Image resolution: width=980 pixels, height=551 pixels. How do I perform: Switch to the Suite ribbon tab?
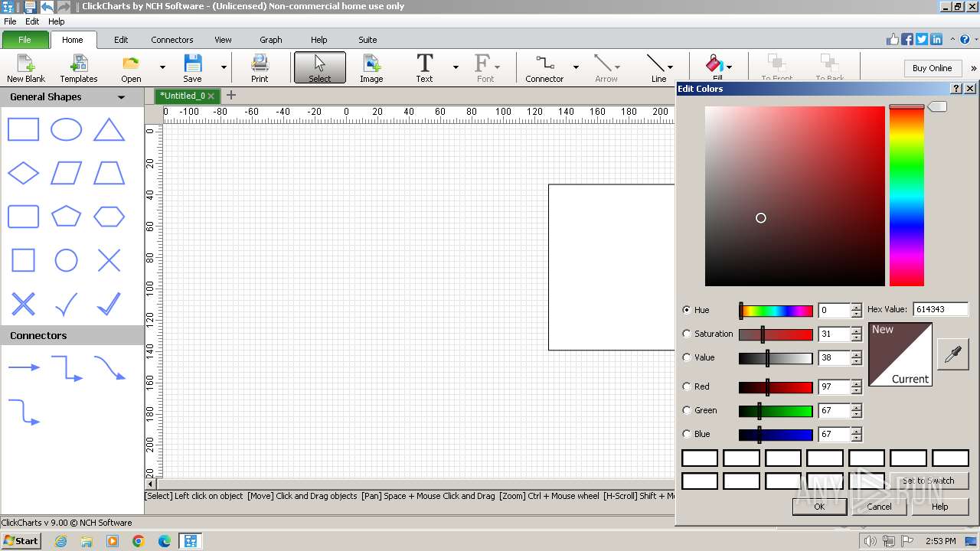coord(367,40)
